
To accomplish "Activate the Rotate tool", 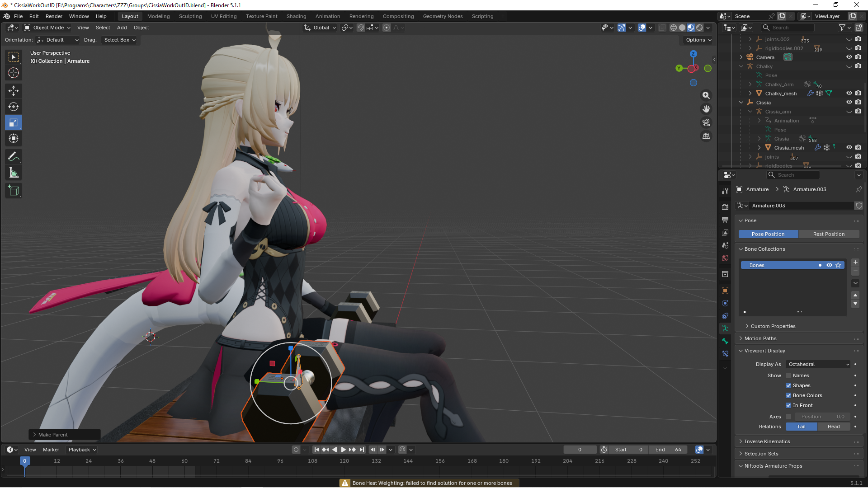I will click(14, 107).
